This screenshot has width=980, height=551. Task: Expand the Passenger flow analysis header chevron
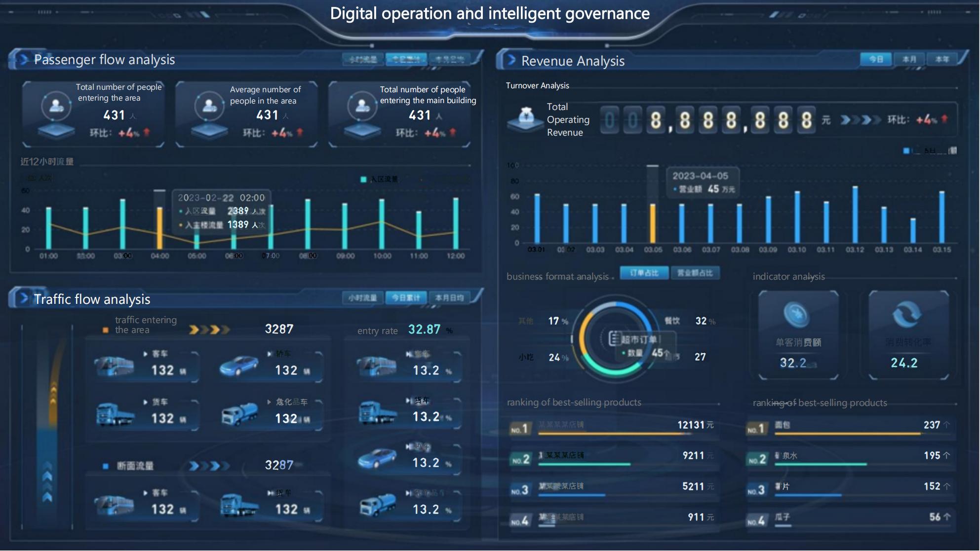(23, 59)
